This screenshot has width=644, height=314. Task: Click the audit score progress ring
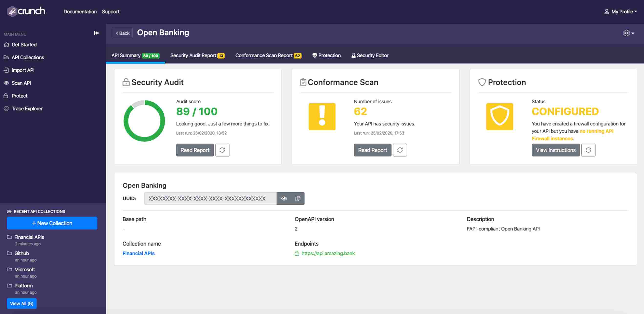(144, 121)
